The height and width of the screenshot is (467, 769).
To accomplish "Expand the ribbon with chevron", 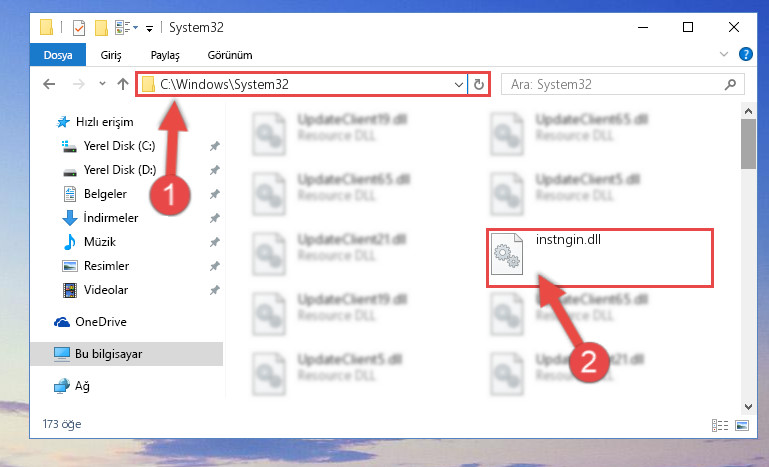I will click(724, 54).
